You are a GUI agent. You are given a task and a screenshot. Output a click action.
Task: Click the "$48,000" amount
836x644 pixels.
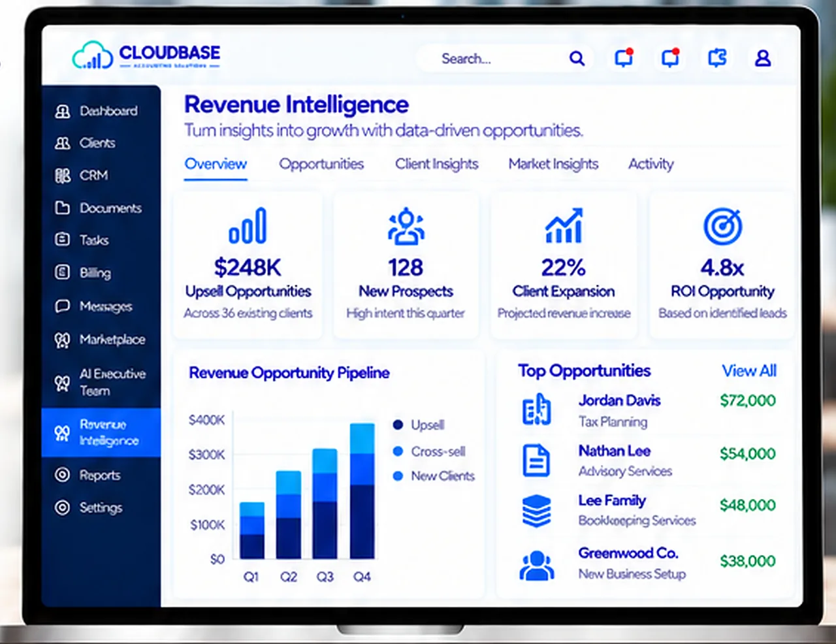[x=748, y=505]
